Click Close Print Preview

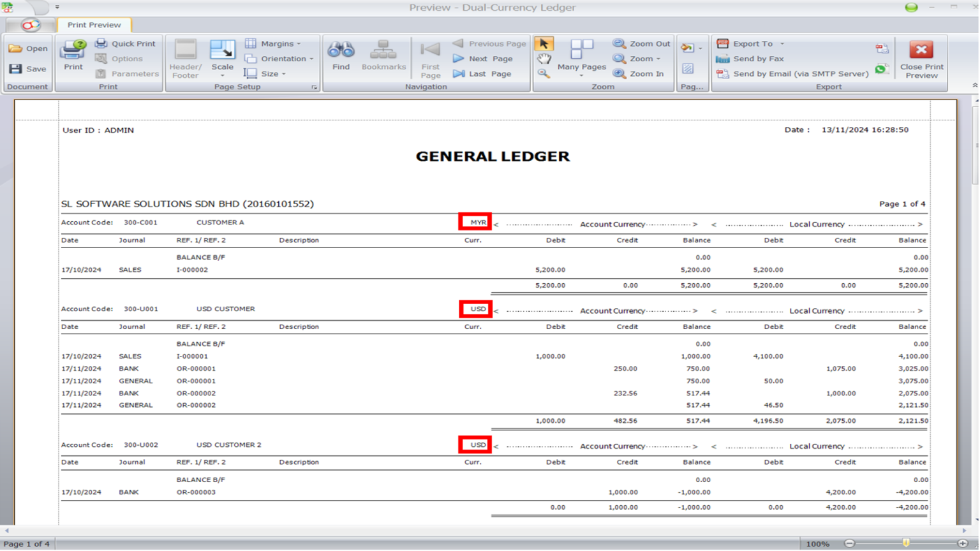pyautogui.click(x=921, y=59)
